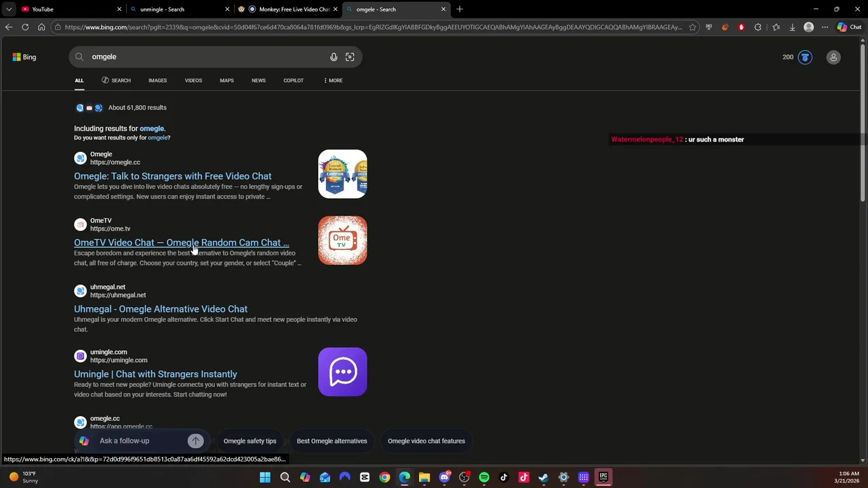The width and height of the screenshot is (868, 488).
Task: Click 'omgele' results-only link
Action: 157,138
